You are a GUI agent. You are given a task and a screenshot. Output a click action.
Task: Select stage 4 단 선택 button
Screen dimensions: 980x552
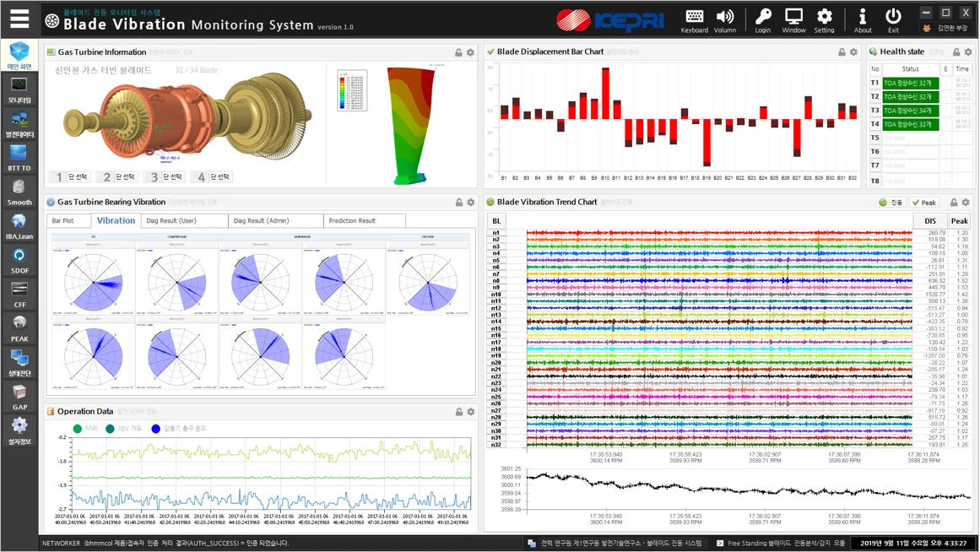[x=213, y=177]
